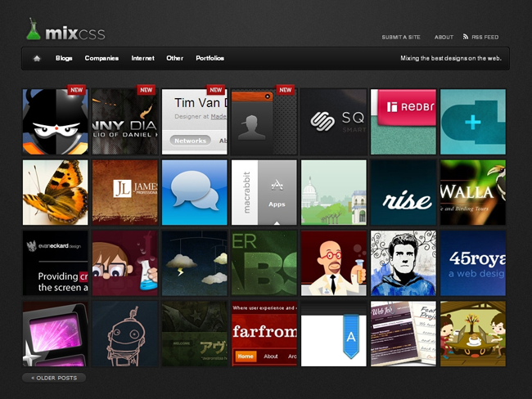Open the blue ribbon letter A thumbnail

(x=333, y=334)
